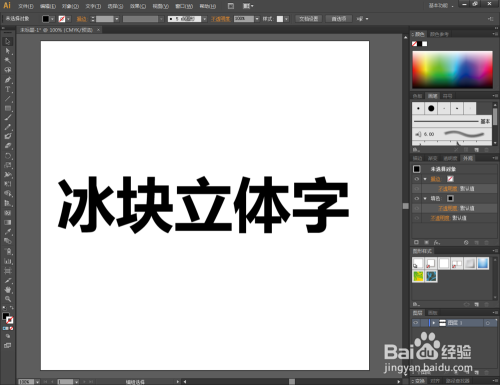Open the brush definition dropdown (5 点圆形)

(205, 19)
